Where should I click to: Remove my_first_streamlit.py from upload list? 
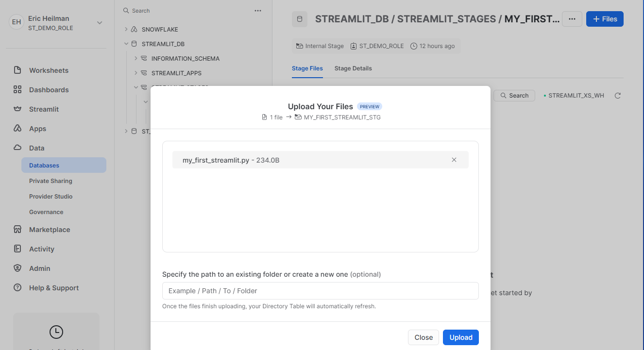tap(454, 160)
